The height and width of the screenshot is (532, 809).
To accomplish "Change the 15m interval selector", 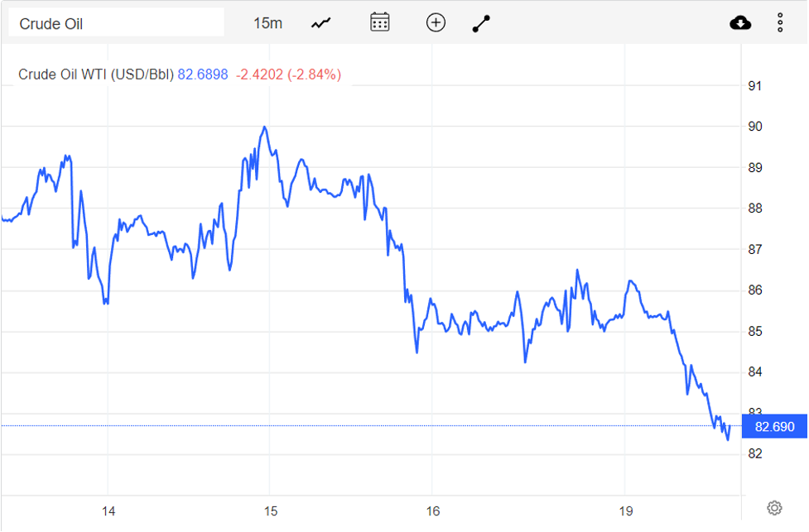I will pyautogui.click(x=267, y=23).
